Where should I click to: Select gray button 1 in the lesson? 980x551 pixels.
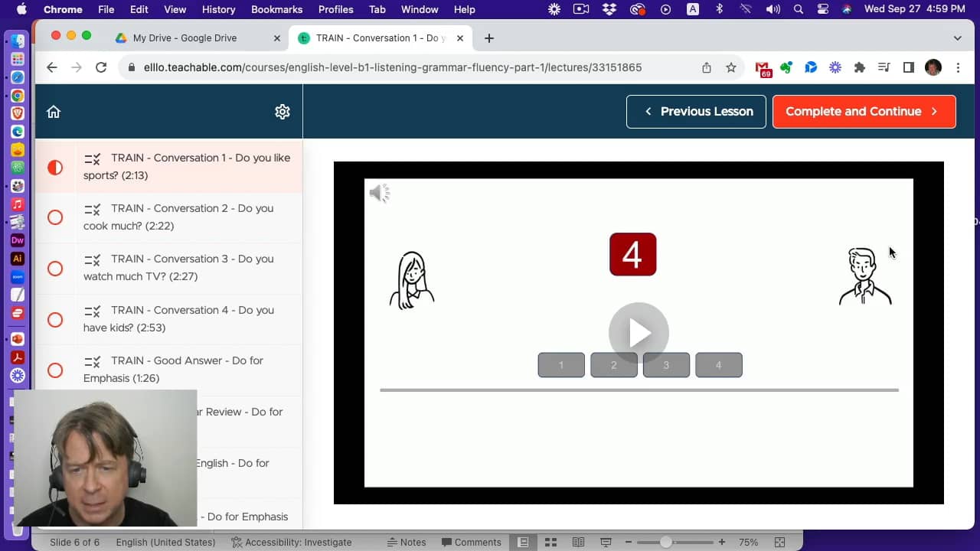click(x=561, y=365)
